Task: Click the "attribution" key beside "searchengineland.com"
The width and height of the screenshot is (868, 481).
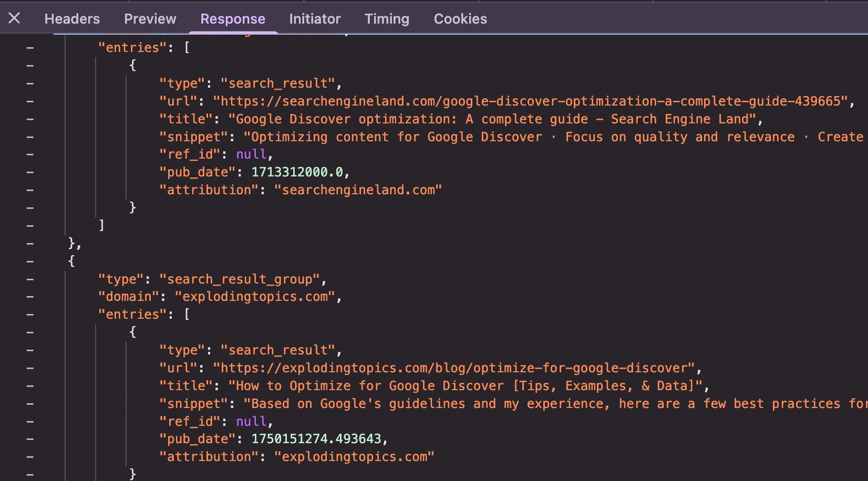Action: pyautogui.click(x=209, y=190)
